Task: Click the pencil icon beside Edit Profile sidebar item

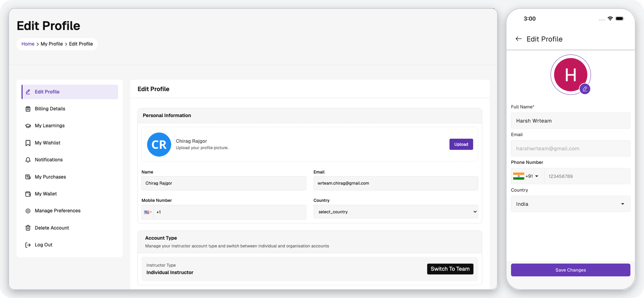Action: point(28,92)
